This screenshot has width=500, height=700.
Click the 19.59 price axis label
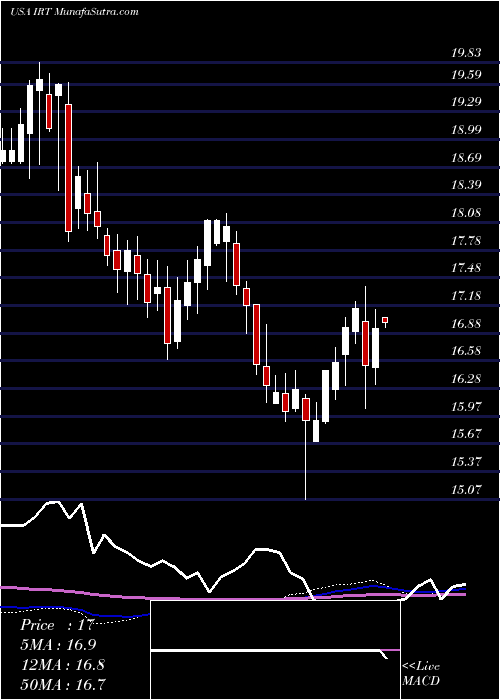point(466,74)
